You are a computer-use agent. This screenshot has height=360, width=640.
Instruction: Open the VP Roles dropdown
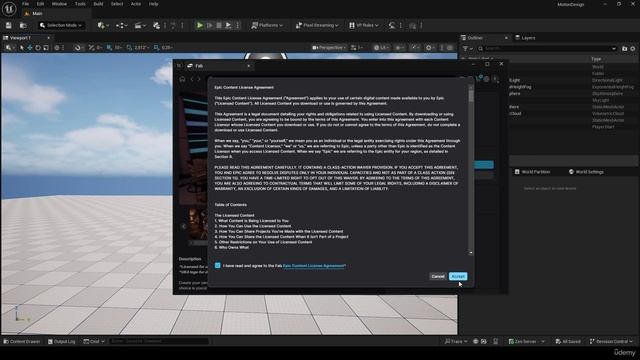tap(363, 25)
